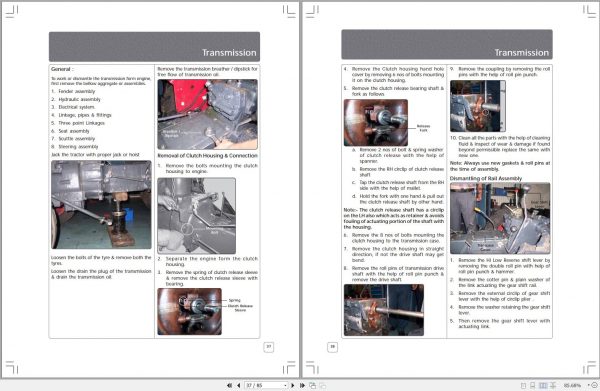Click the drive shaft roll pin photo

click(x=384, y=310)
